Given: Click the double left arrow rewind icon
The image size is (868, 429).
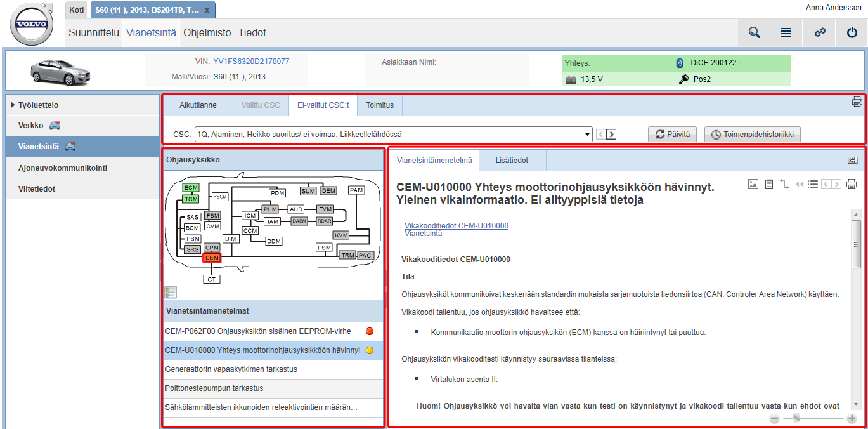Looking at the screenshot, I should click(x=800, y=184).
